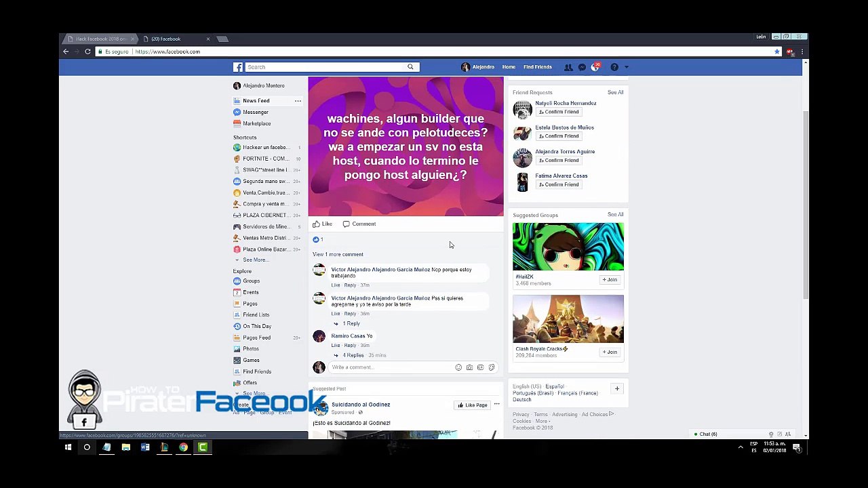Open the Photos icon under Explore
The image size is (868, 488).
point(237,349)
